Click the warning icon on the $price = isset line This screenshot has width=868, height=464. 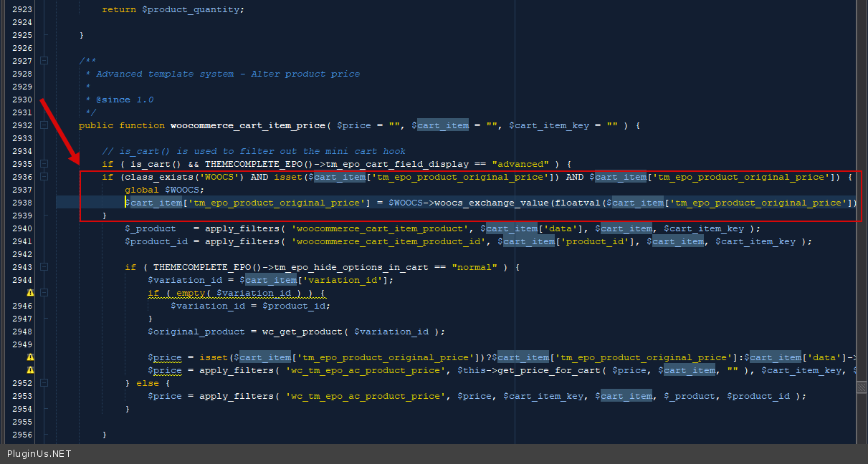pyautogui.click(x=30, y=357)
